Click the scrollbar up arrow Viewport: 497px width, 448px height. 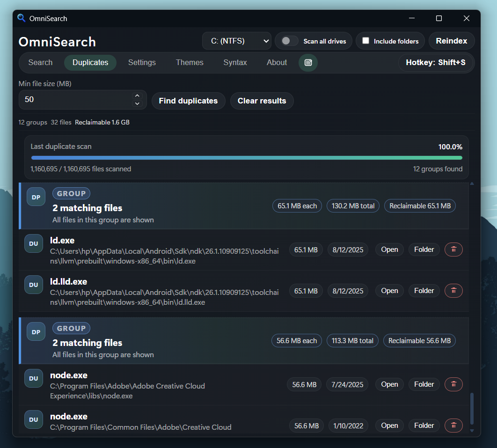click(x=472, y=184)
